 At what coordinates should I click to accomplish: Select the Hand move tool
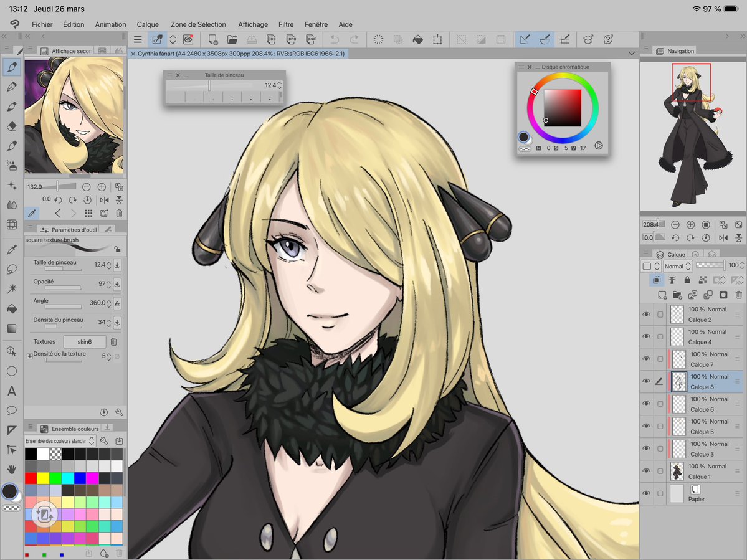(12, 470)
